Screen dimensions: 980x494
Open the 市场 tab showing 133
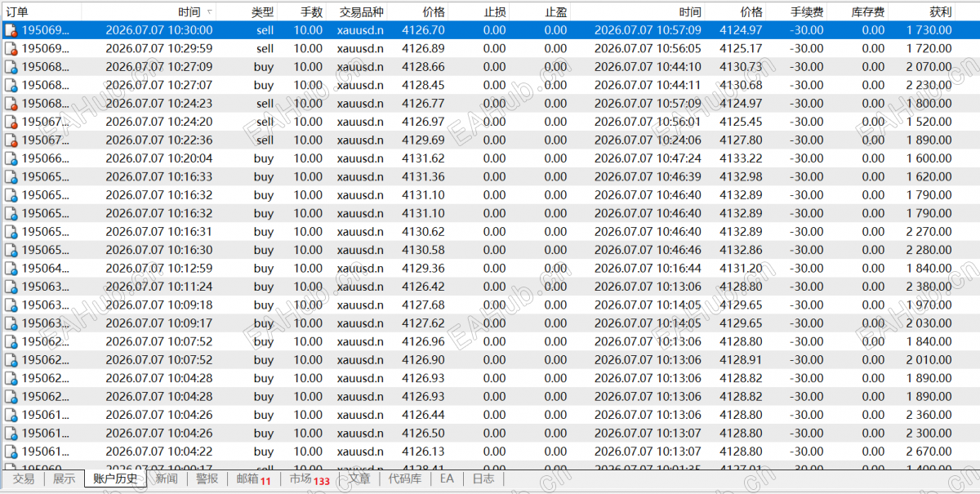click(x=309, y=479)
